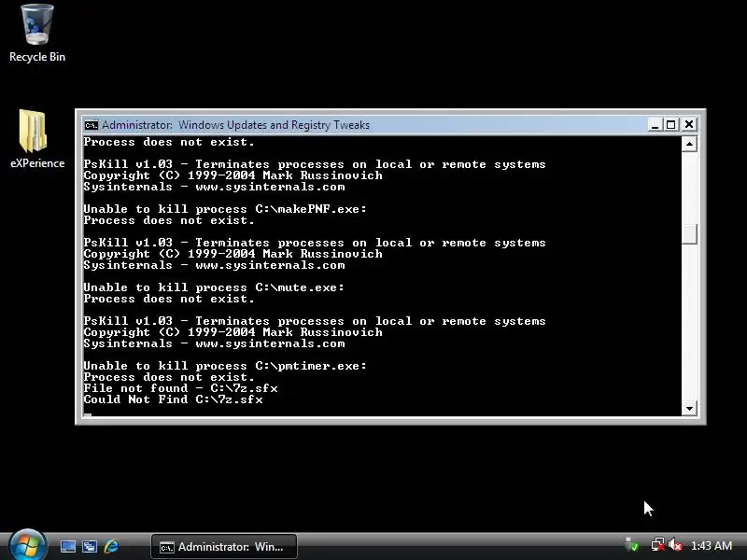The image size is (747, 560).
Task: Click the muted volume tray icon
Action: [x=675, y=545]
